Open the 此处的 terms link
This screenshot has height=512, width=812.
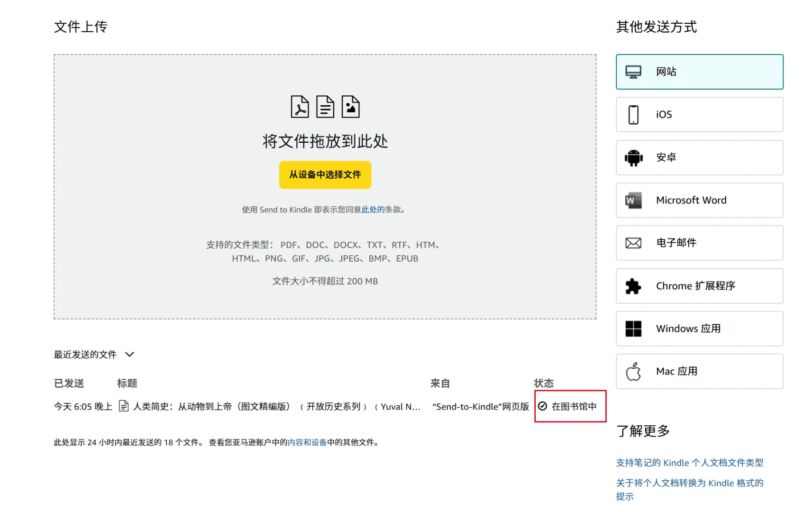click(x=373, y=210)
